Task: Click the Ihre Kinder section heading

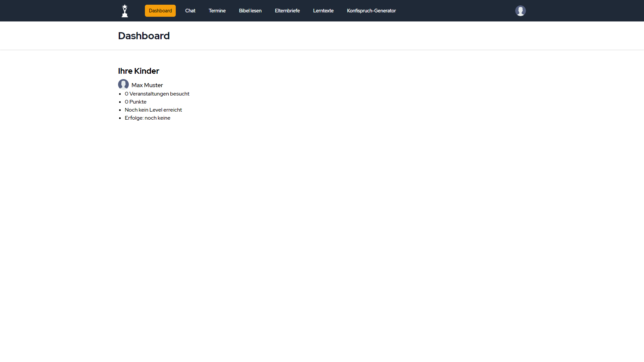Action: pyautogui.click(x=139, y=71)
